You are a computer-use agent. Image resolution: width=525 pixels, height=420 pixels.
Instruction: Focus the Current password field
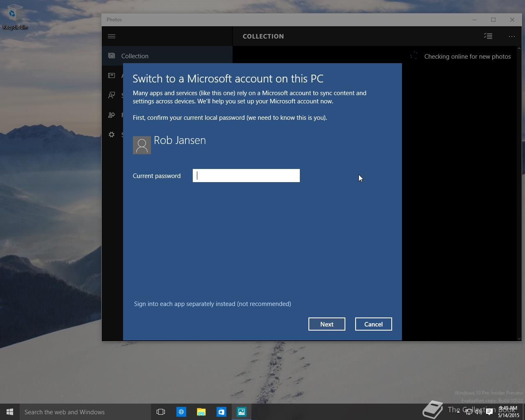[246, 176]
